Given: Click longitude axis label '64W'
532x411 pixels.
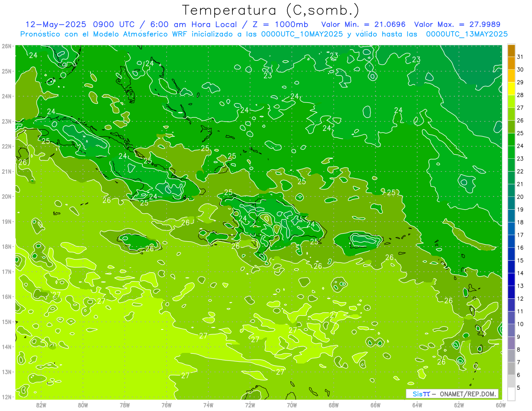Looking at the screenshot, I should pyautogui.click(x=417, y=405).
